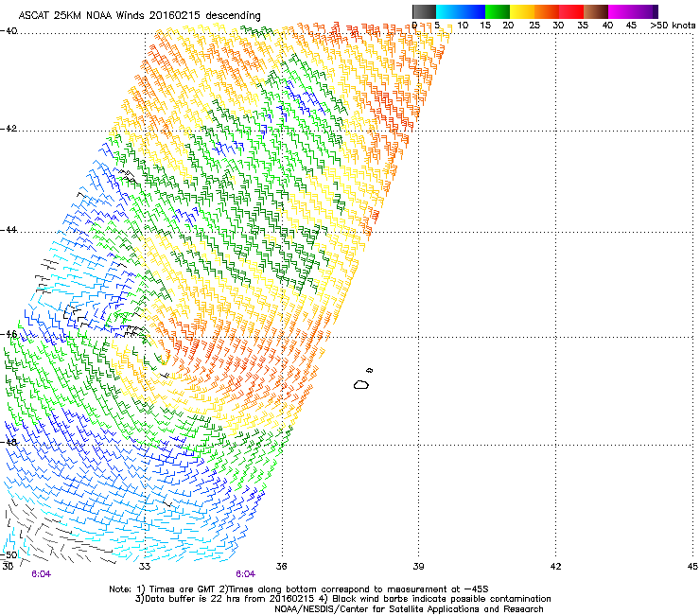Screen dimensions: 700x615
Task: Click the longitude label "30"
Action: [8, 567]
